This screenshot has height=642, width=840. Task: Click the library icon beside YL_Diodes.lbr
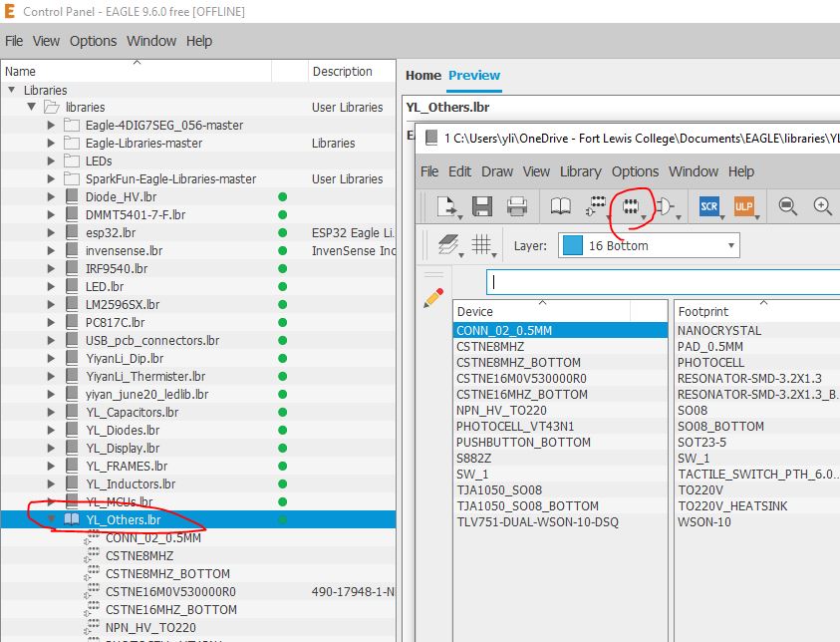click(72, 430)
